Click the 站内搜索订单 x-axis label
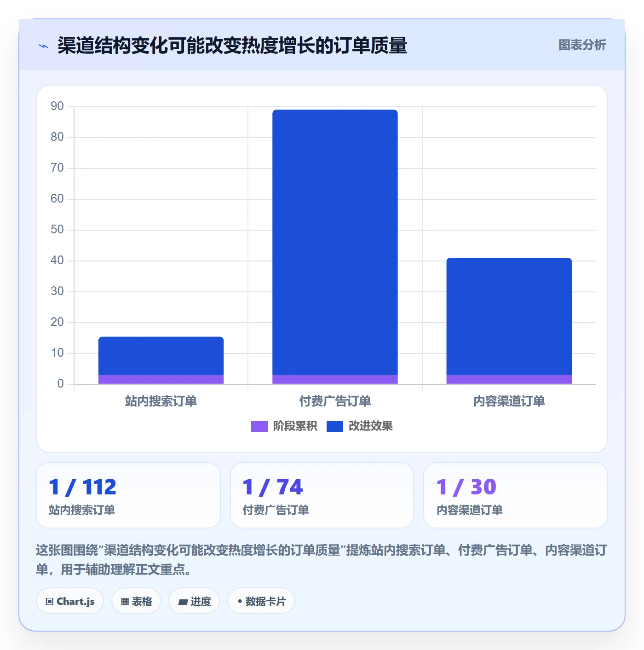Viewport: 644px width, 650px height. click(x=161, y=401)
